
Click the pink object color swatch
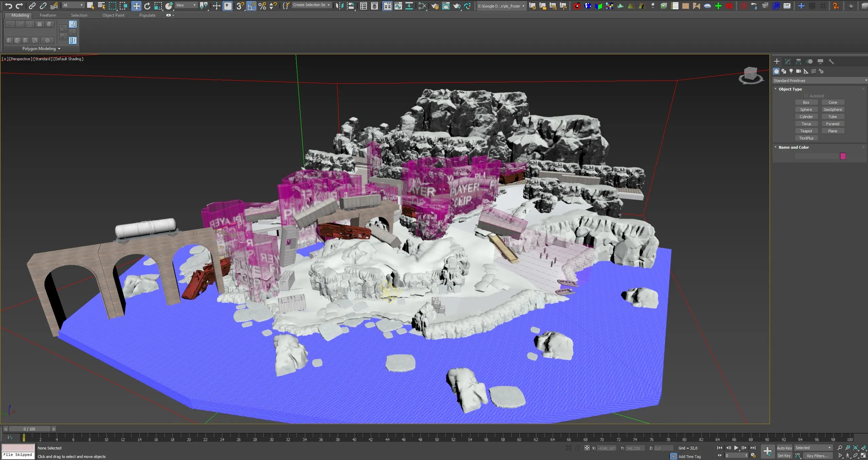point(843,156)
